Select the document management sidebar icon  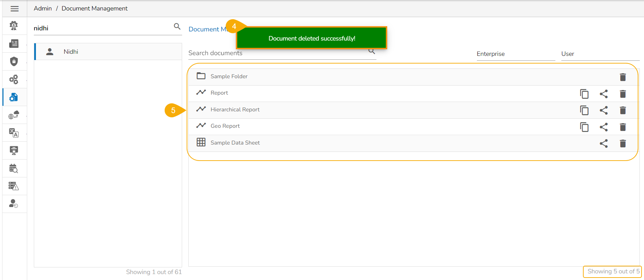click(14, 97)
